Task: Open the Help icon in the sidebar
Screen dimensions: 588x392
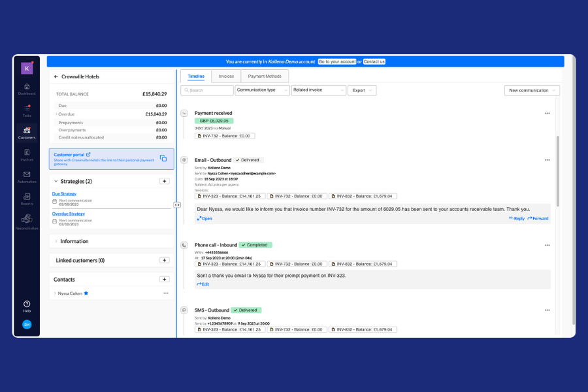Action: 27,304
